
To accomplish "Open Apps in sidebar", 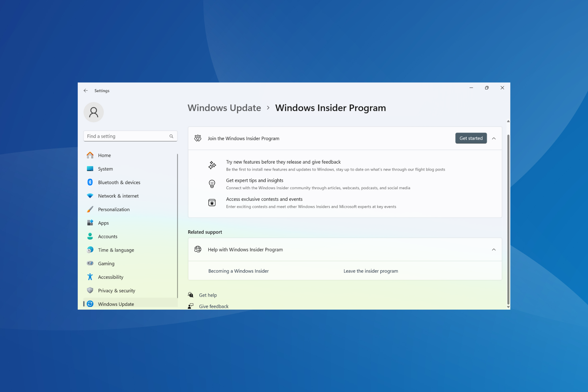I will coord(130,223).
